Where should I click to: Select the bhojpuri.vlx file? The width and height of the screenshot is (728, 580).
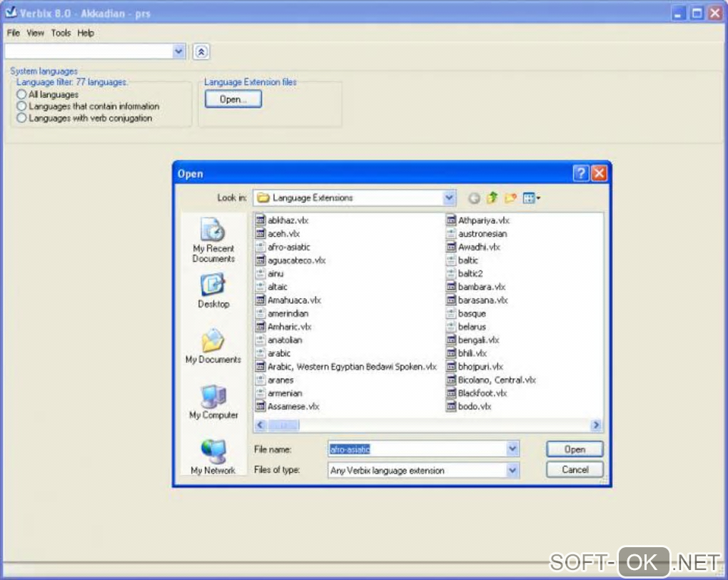tap(475, 367)
